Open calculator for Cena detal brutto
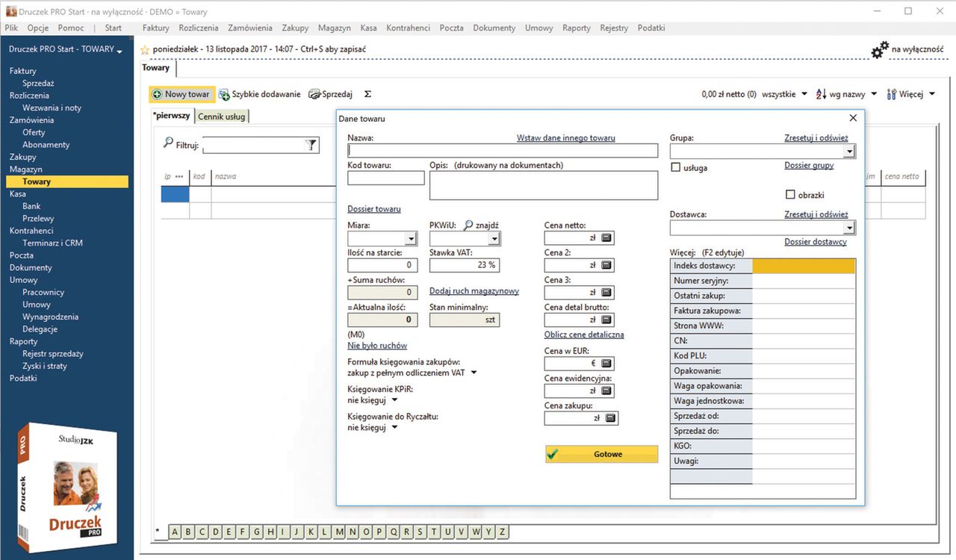The image size is (956, 560). point(607,320)
